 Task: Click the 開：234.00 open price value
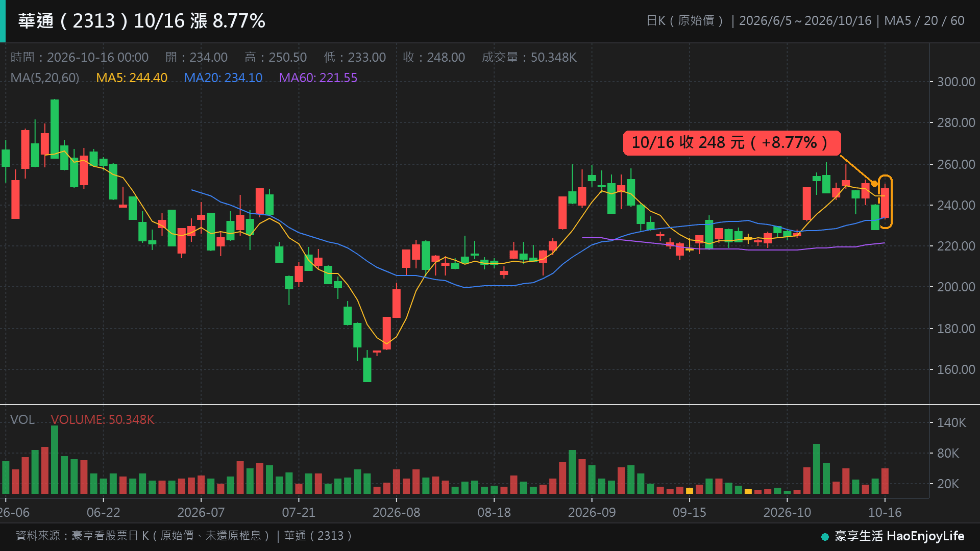(x=197, y=57)
